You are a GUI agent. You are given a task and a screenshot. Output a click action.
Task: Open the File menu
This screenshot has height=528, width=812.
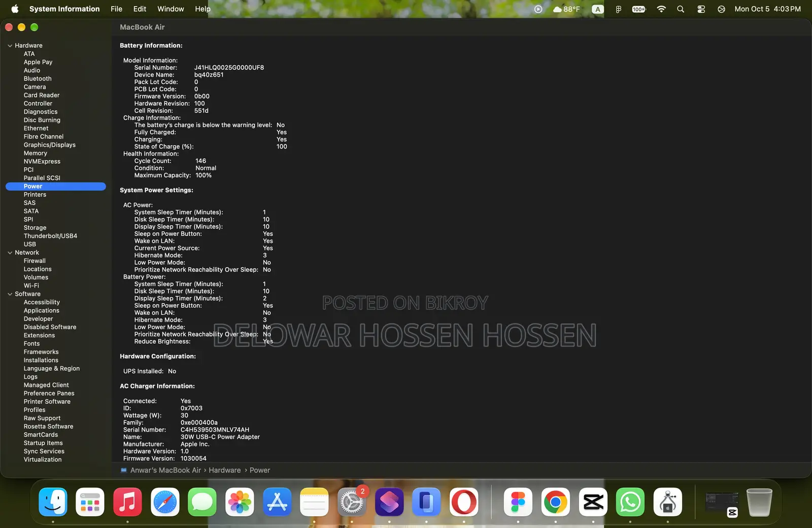[116, 9]
